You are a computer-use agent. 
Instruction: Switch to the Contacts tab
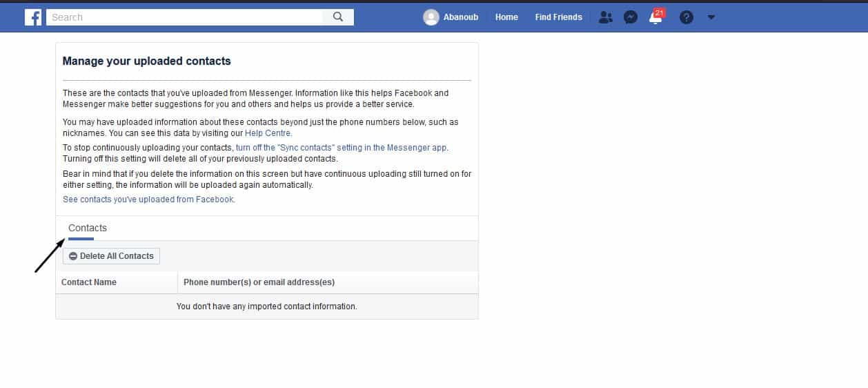click(x=88, y=228)
